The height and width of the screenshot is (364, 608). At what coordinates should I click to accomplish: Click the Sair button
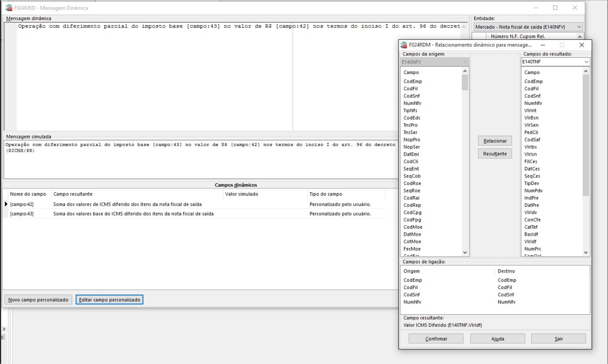(558, 339)
